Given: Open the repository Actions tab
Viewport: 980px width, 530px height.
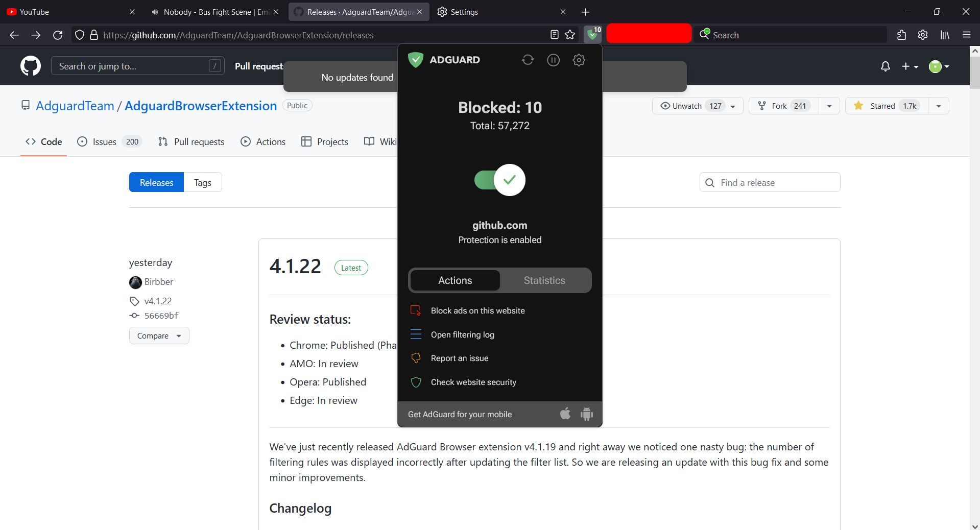Looking at the screenshot, I should pos(263,141).
